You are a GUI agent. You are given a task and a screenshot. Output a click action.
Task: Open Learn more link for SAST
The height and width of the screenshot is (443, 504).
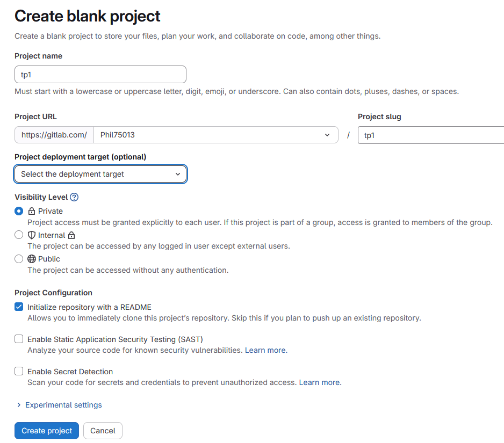(265, 350)
